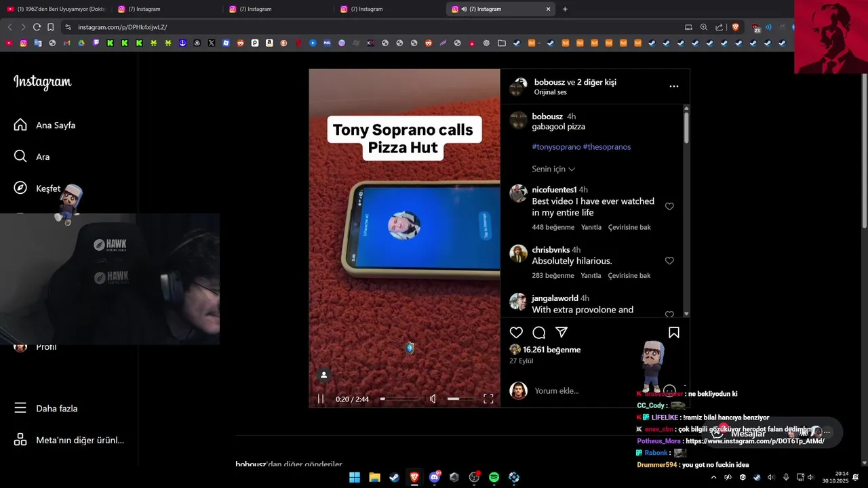
Task: Open jangalaworld username
Action: point(555,298)
